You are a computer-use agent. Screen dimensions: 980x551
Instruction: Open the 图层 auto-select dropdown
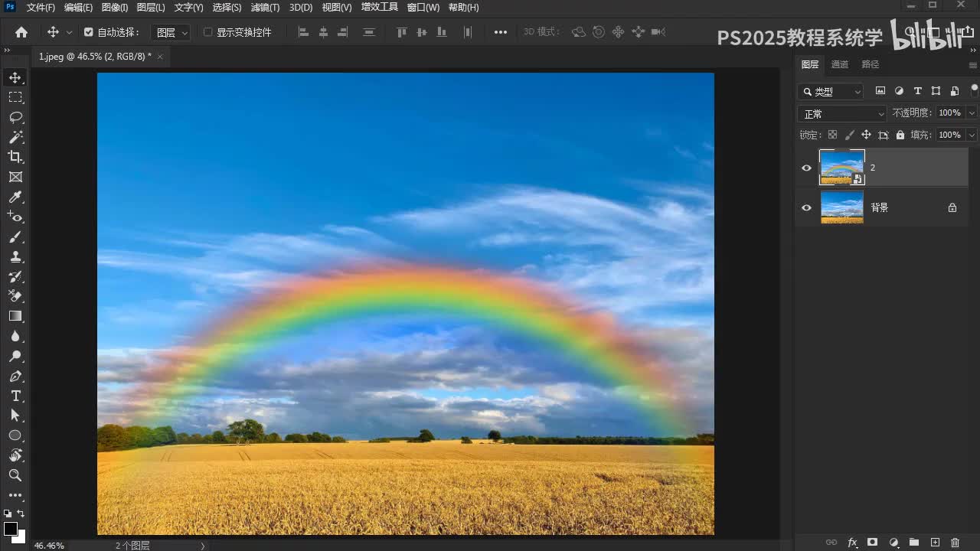tap(170, 32)
